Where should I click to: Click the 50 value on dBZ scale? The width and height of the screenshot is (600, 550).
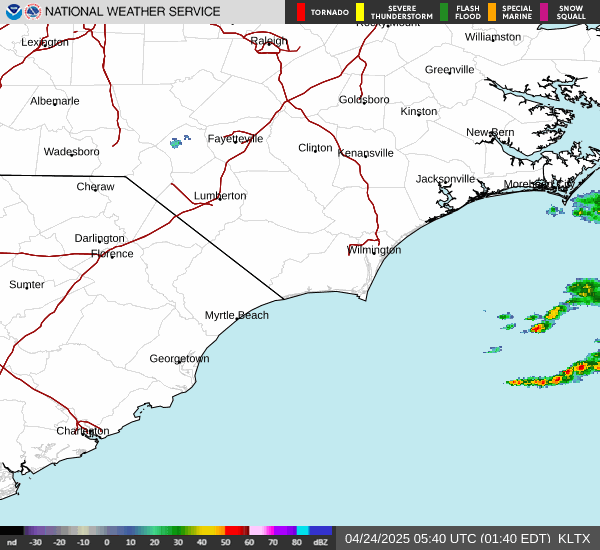pos(225,542)
